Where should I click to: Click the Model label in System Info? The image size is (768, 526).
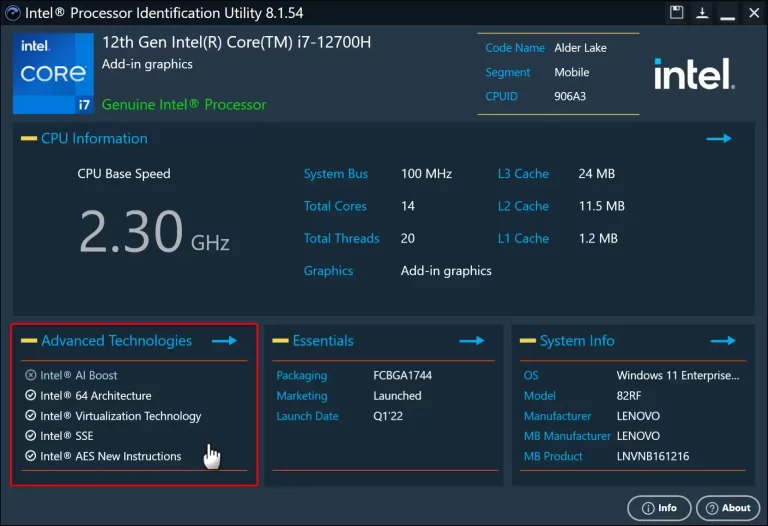[x=540, y=395]
